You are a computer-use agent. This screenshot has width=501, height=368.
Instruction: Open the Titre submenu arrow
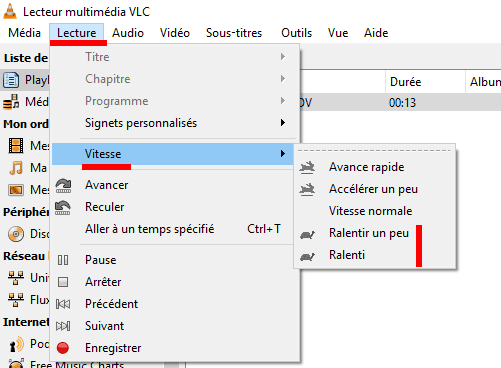click(x=283, y=57)
